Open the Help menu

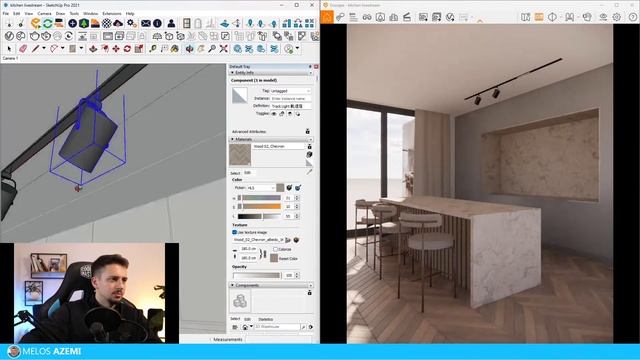[x=130, y=13]
